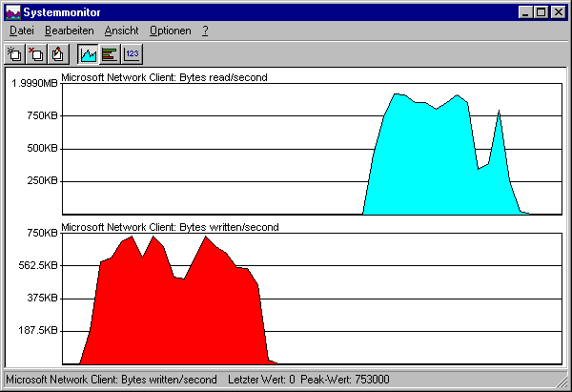
Task: Click the Bytes read/second chart title
Action: coord(164,77)
